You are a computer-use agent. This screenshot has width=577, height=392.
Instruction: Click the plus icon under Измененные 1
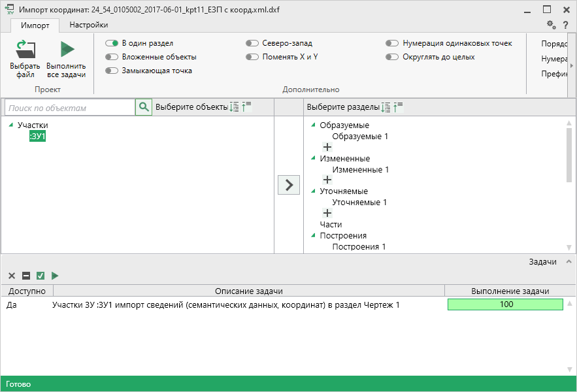pyautogui.click(x=327, y=180)
